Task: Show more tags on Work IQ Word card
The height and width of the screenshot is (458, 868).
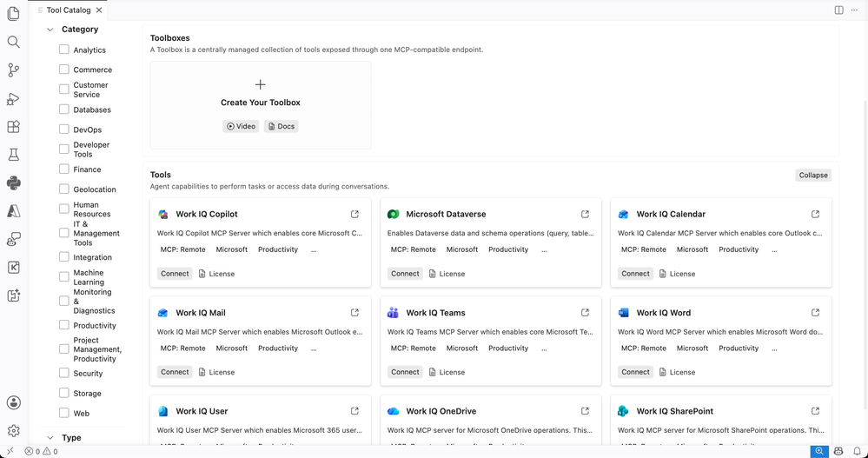Action: [774, 348]
